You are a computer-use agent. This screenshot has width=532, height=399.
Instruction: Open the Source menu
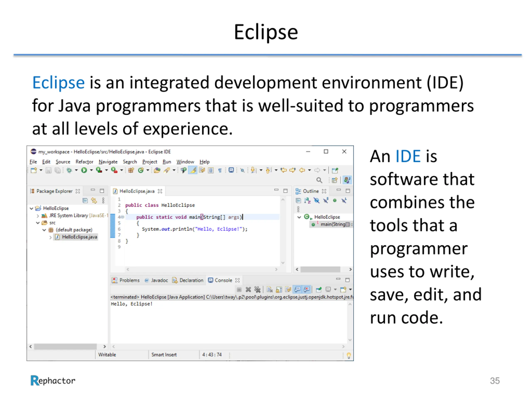63,162
